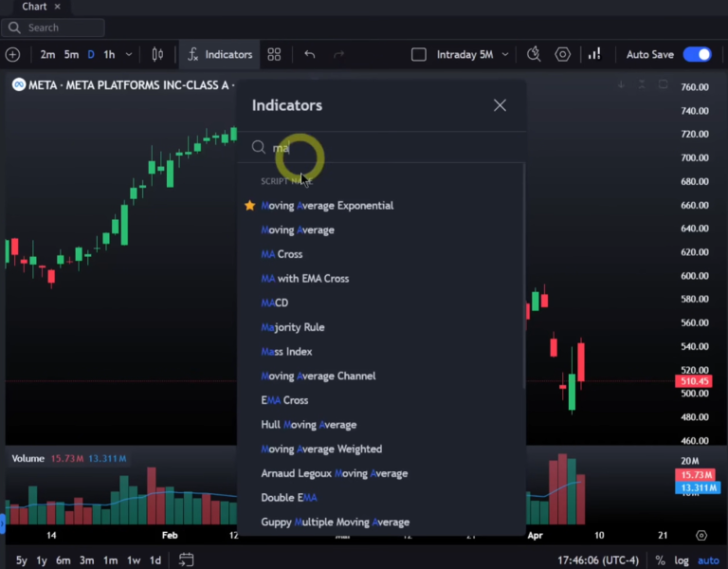
Task: Expand the time interval dropdown chevron
Action: pos(127,55)
